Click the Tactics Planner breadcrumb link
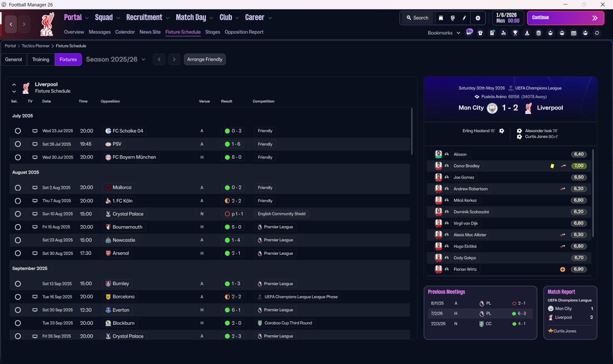Viewport: 613px width, 364px height. pyautogui.click(x=35, y=46)
